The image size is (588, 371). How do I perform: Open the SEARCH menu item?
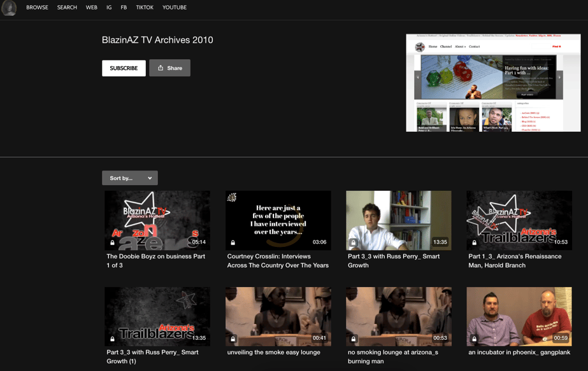pyautogui.click(x=67, y=8)
